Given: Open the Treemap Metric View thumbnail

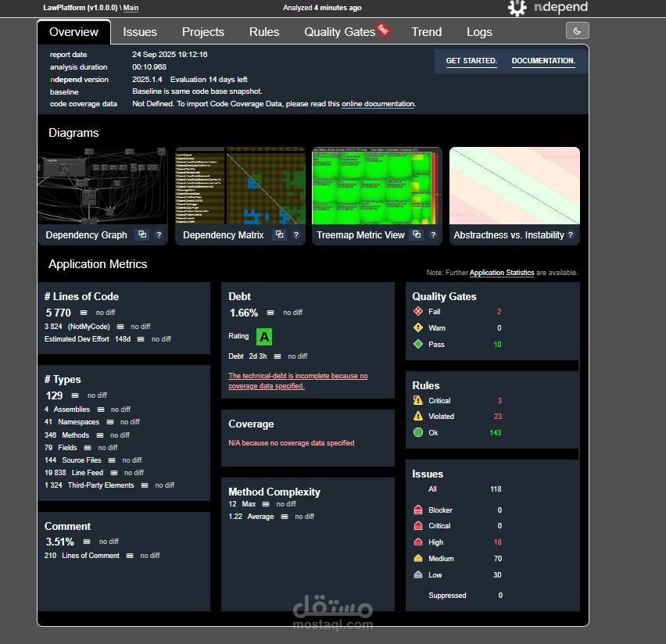Looking at the screenshot, I should point(377,186).
